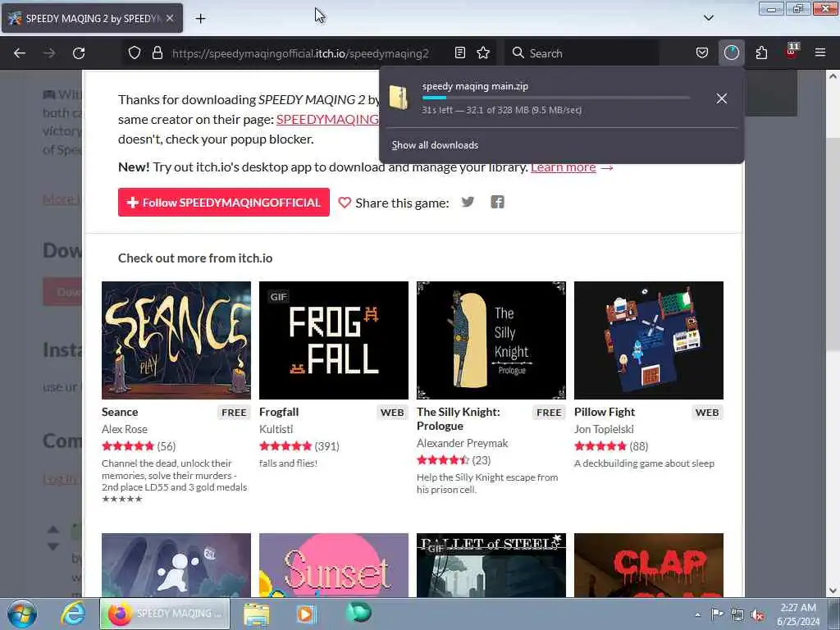Open author Alexander Preymak's page
The height and width of the screenshot is (630, 840).
point(463,443)
